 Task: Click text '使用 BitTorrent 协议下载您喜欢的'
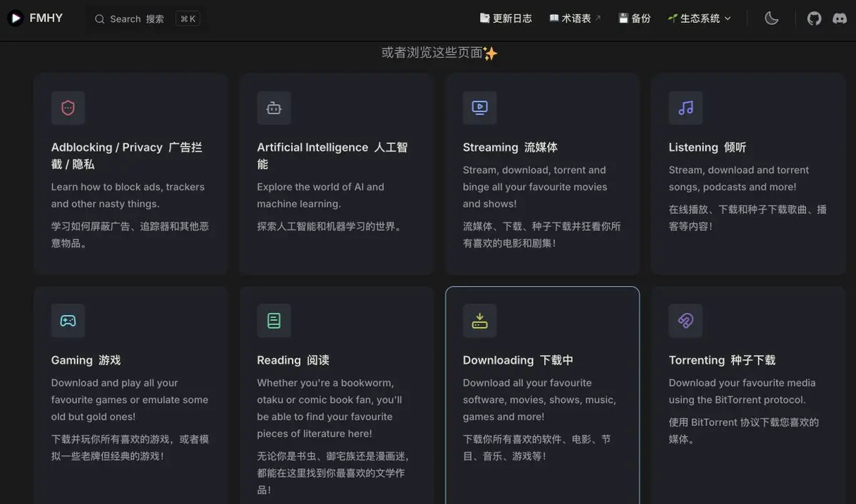(x=744, y=422)
